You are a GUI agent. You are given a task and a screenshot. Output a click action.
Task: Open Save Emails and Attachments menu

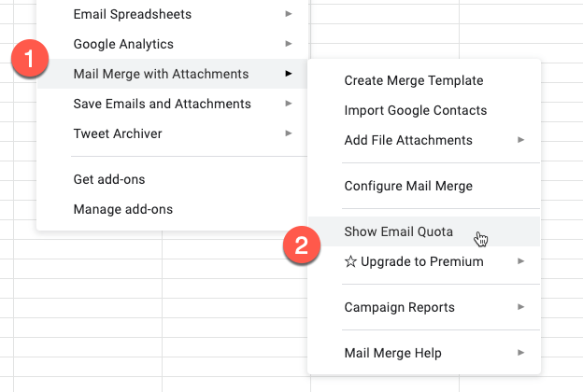pyautogui.click(x=173, y=104)
